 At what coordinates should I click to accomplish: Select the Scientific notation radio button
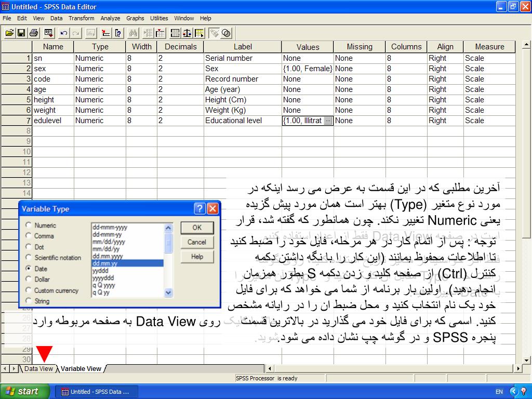[x=29, y=257]
